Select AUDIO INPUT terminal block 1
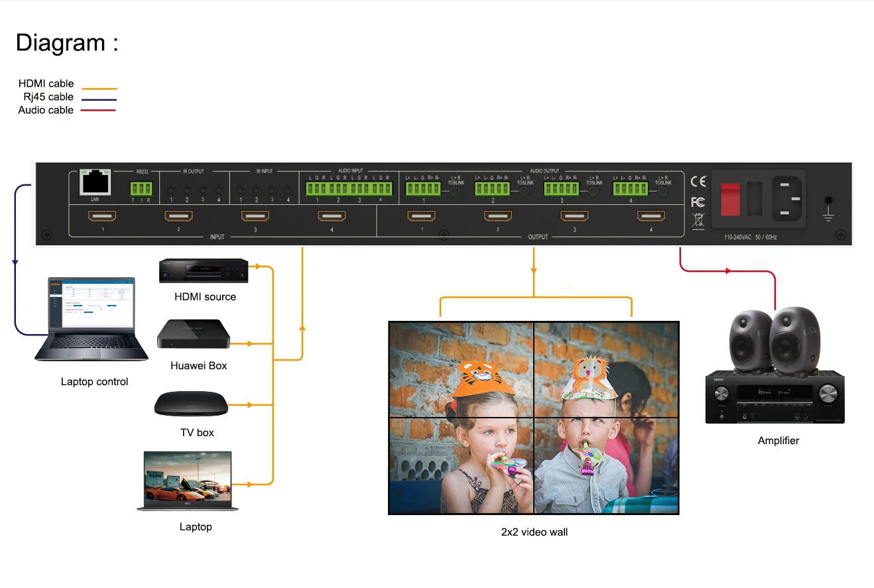874x588 pixels. point(316,188)
